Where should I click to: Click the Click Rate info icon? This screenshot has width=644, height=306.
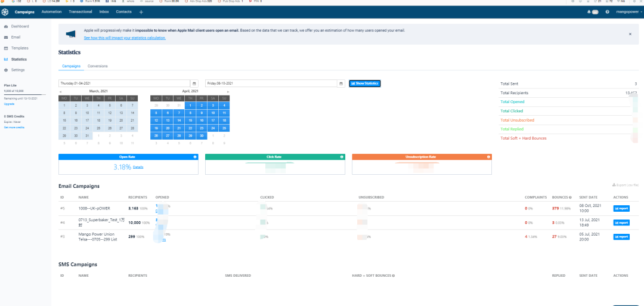pyautogui.click(x=342, y=157)
